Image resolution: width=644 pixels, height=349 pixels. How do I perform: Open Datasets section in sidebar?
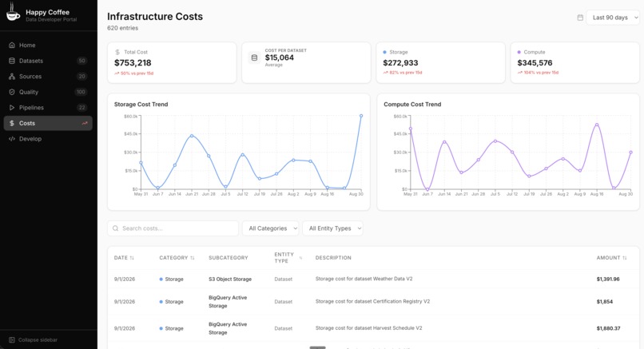pos(48,61)
